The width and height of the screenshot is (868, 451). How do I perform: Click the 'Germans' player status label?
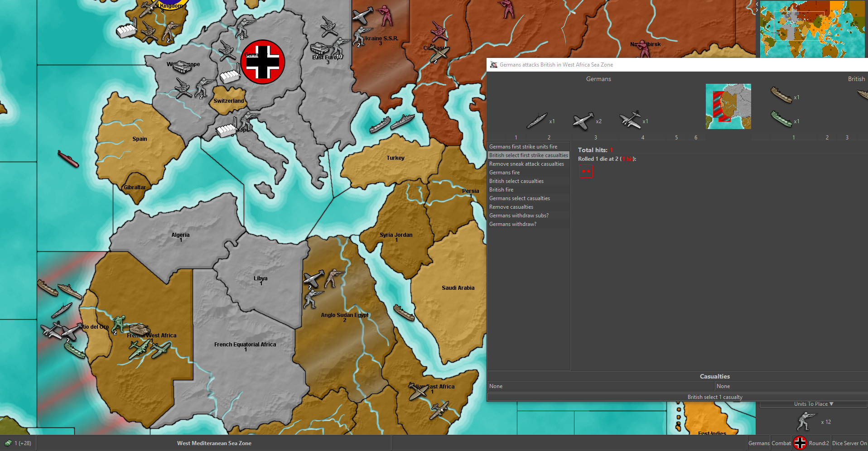pos(759,443)
